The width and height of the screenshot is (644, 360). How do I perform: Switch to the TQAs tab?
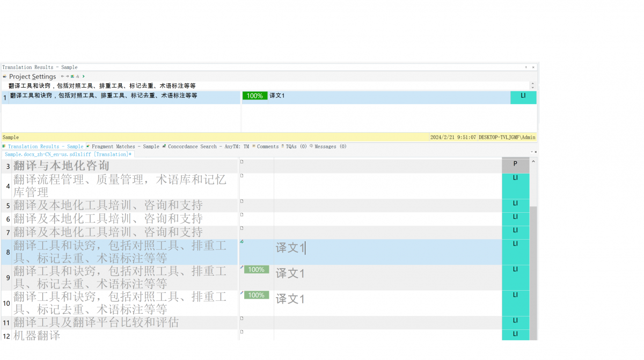[x=295, y=146]
